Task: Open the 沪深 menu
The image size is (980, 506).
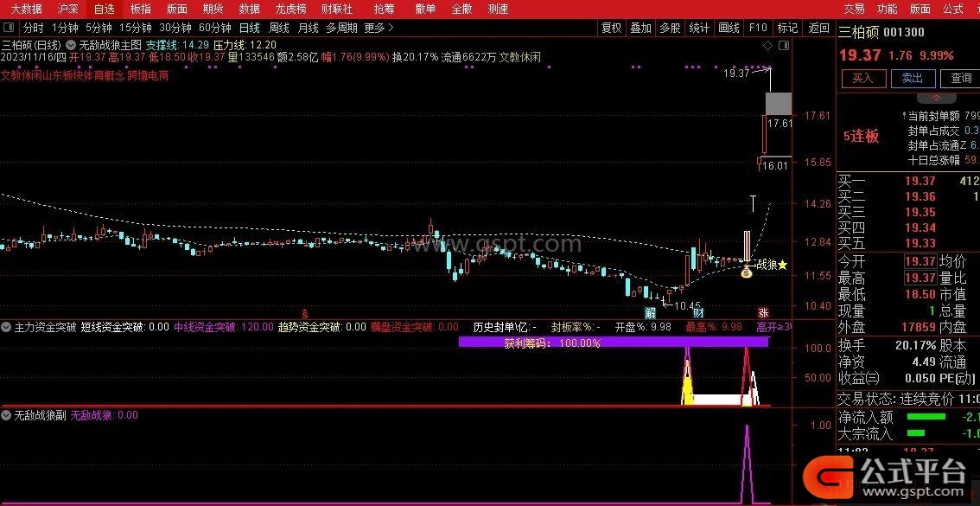Action: click(68, 9)
